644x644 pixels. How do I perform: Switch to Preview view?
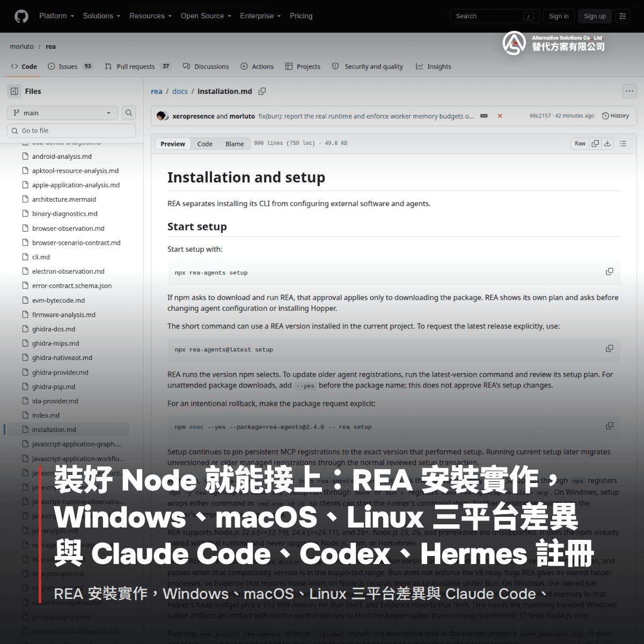[172, 144]
